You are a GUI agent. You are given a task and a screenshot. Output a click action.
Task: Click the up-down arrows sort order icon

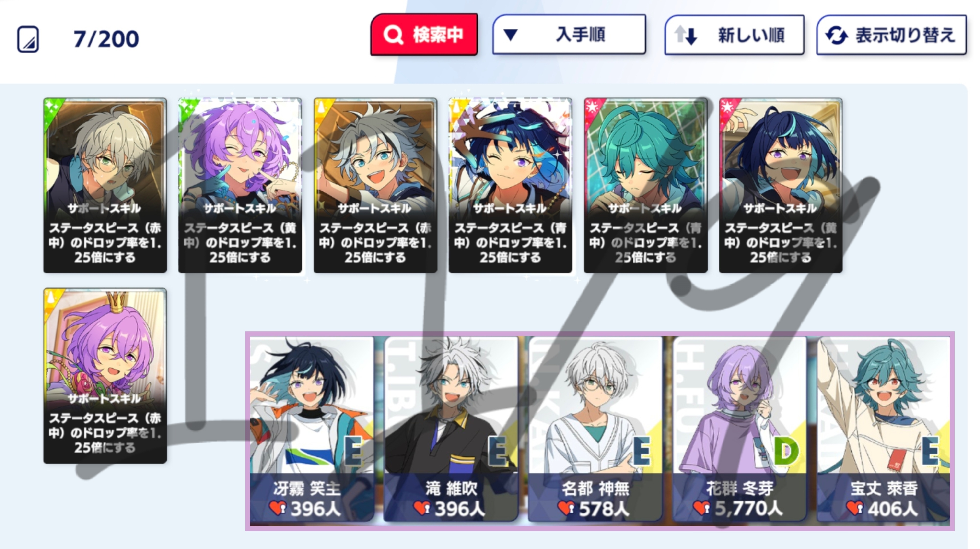point(686,35)
